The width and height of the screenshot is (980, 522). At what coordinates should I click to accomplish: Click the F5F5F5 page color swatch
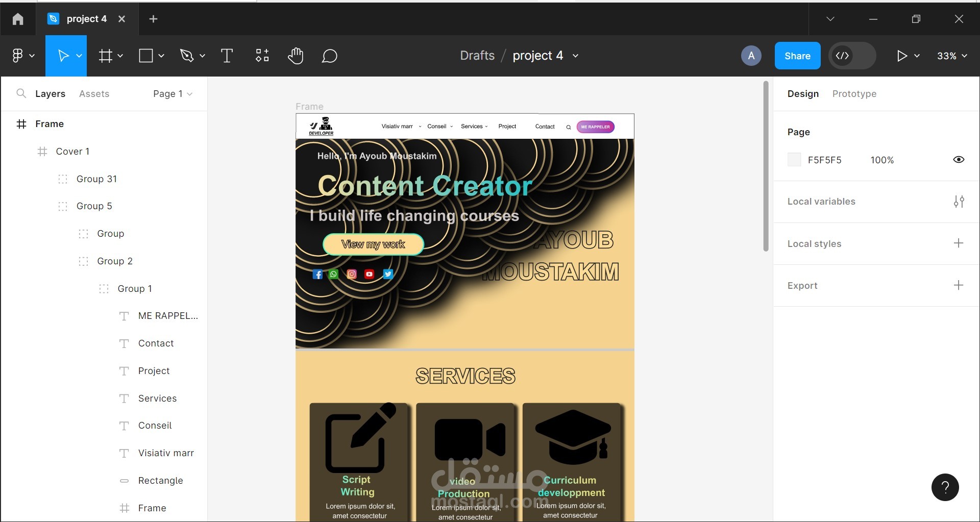pyautogui.click(x=794, y=160)
